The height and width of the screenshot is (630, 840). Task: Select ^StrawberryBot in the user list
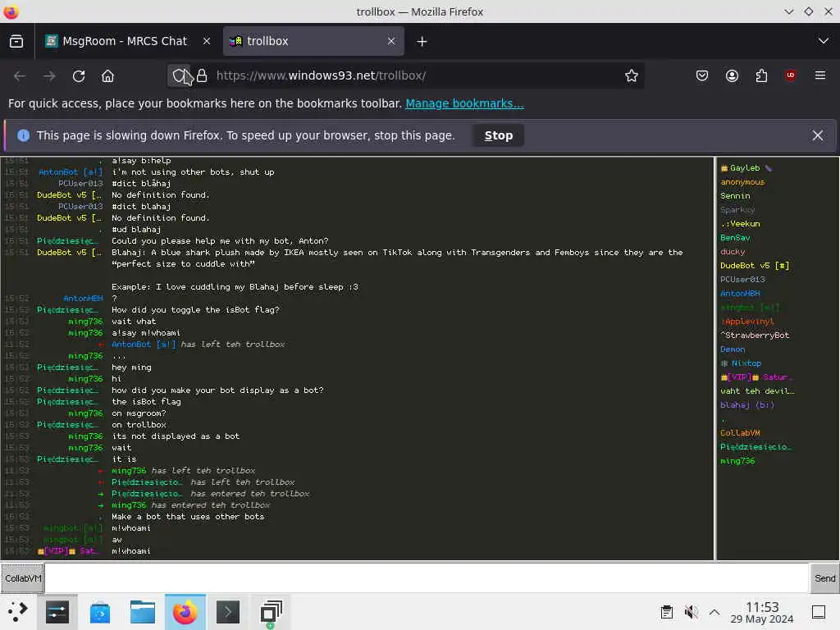click(x=755, y=336)
